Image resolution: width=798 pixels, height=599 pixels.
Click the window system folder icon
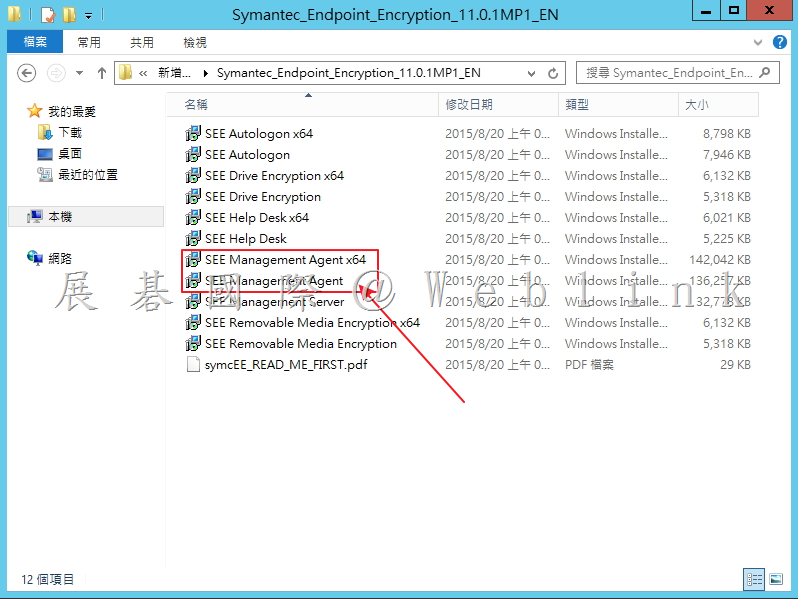pos(15,14)
